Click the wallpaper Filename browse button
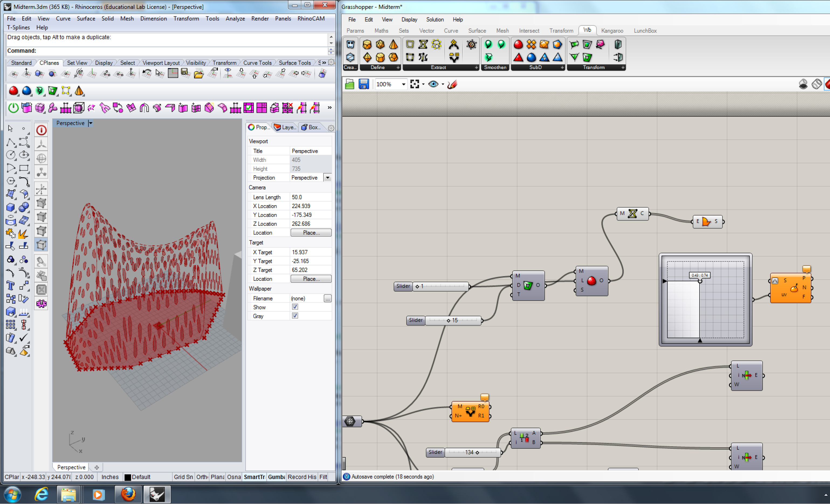 (x=327, y=298)
